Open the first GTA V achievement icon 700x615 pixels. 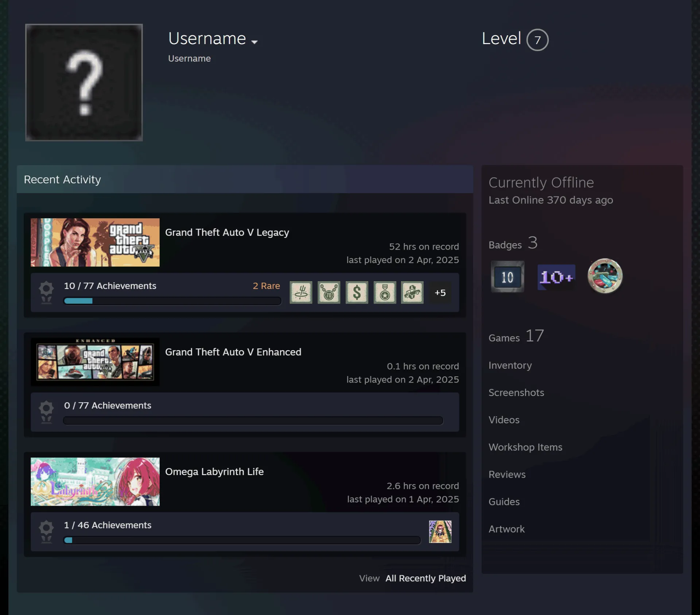301,292
